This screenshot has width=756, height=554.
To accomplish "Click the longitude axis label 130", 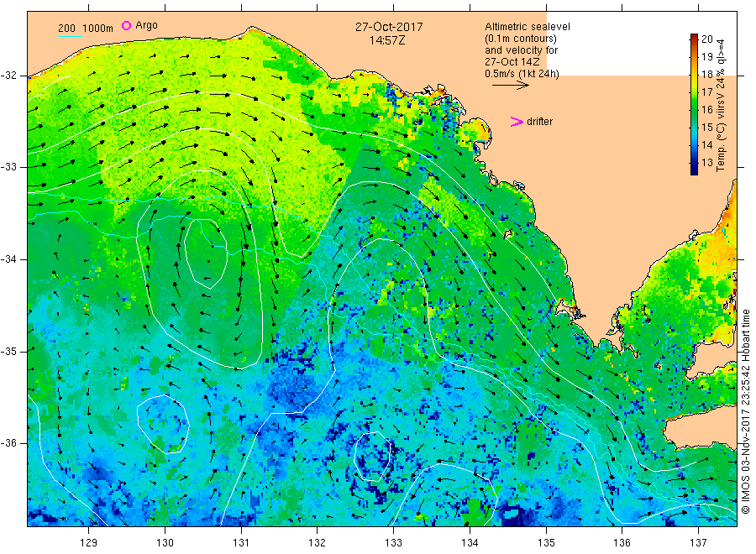I will click(165, 543).
